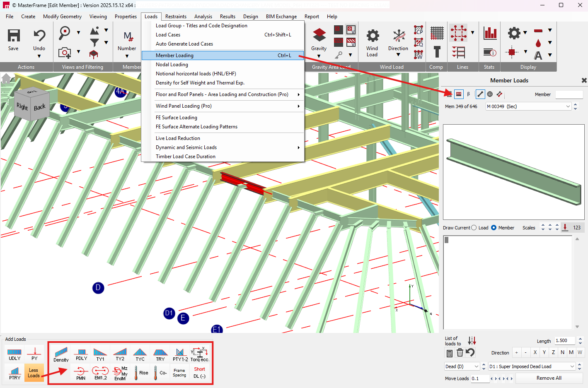The width and height of the screenshot is (588, 388).
Task: Click the Wind Load gear icon
Action: [x=372, y=36]
